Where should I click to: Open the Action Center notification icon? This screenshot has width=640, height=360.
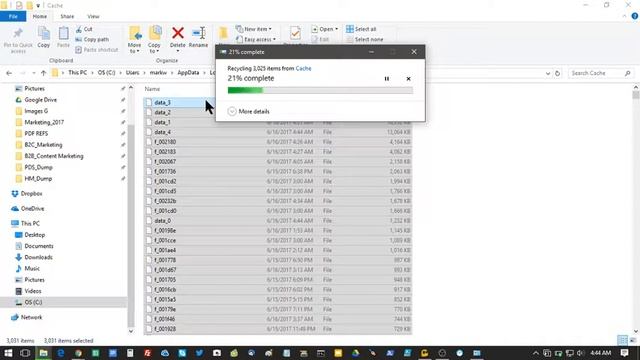624,353
